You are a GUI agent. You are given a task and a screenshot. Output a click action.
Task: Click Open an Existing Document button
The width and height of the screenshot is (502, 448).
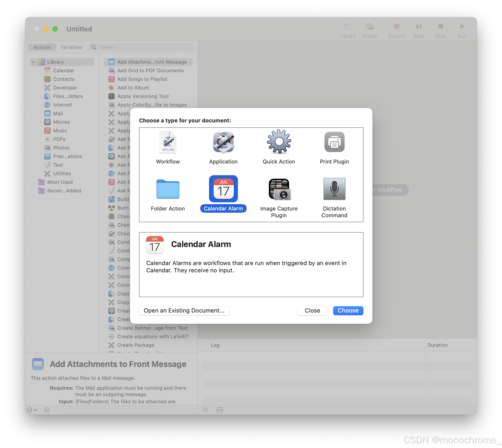[x=184, y=310]
